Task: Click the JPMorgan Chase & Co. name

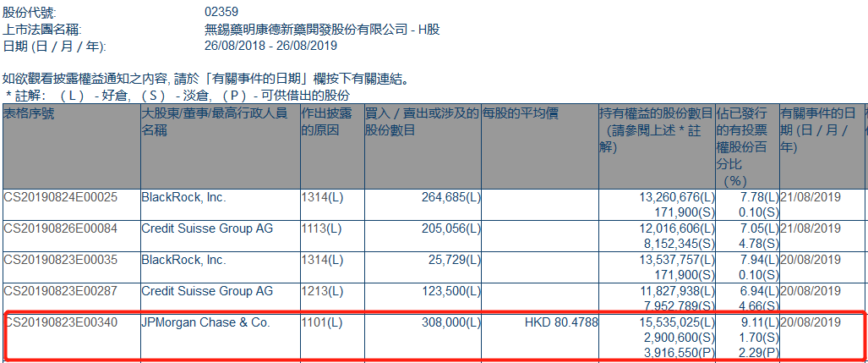Action: coord(206,322)
